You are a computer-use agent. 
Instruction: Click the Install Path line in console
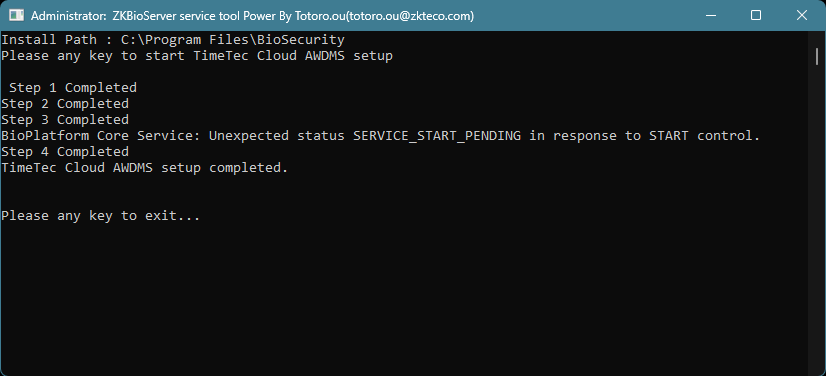click(173, 39)
